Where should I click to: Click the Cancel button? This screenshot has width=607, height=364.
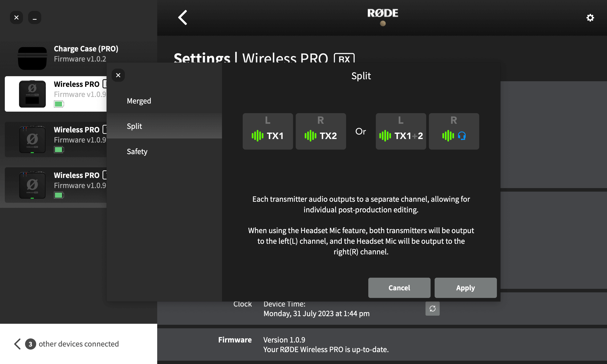[x=399, y=288]
